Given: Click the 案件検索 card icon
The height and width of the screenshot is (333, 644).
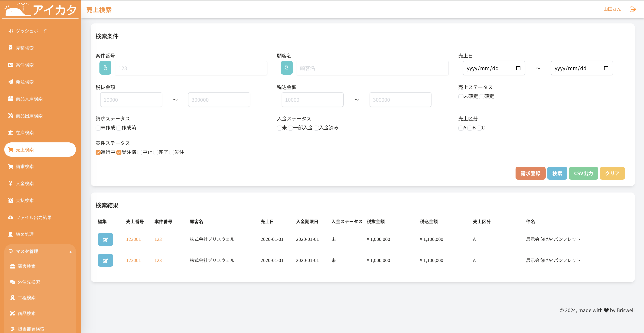Looking at the screenshot, I should [x=10, y=65].
